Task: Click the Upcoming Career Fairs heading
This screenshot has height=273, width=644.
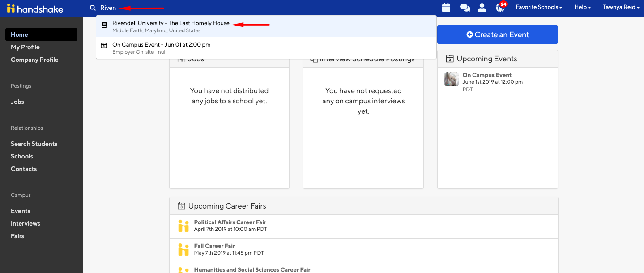Action: tap(227, 206)
